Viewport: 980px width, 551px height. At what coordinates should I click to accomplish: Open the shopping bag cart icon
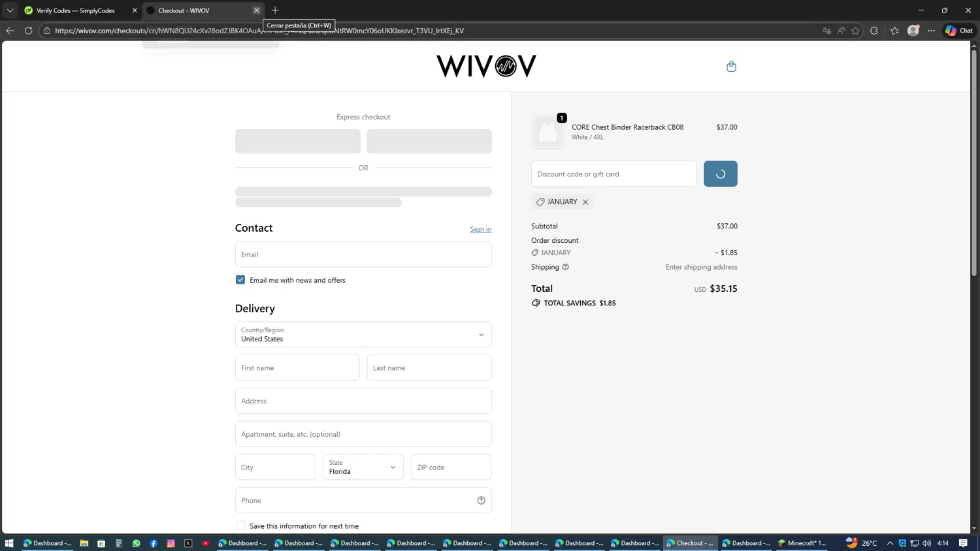click(731, 67)
